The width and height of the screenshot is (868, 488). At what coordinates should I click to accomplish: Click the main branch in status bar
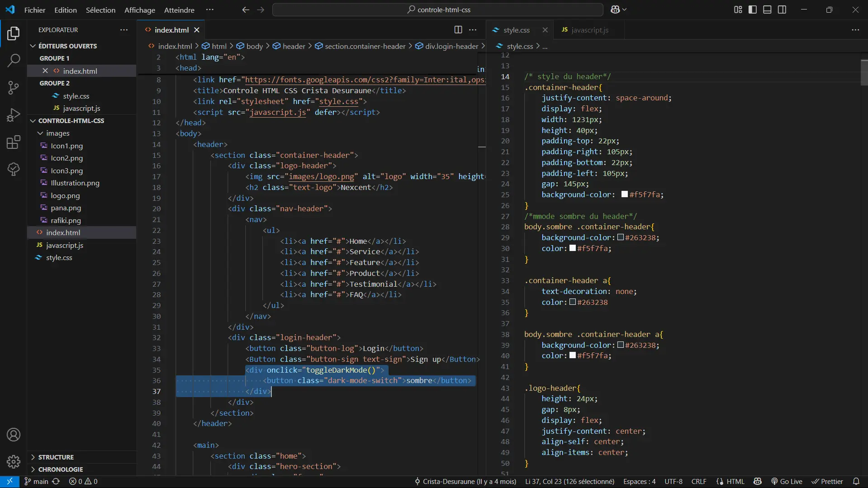40,481
